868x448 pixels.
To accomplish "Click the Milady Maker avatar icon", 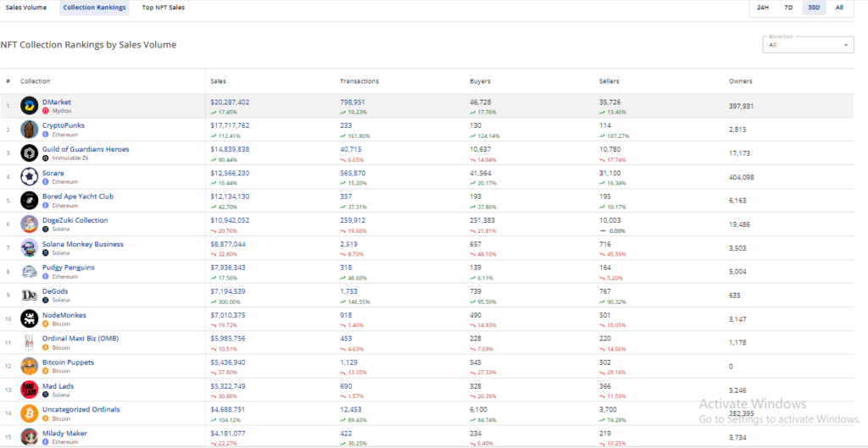I will pos(30,437).
